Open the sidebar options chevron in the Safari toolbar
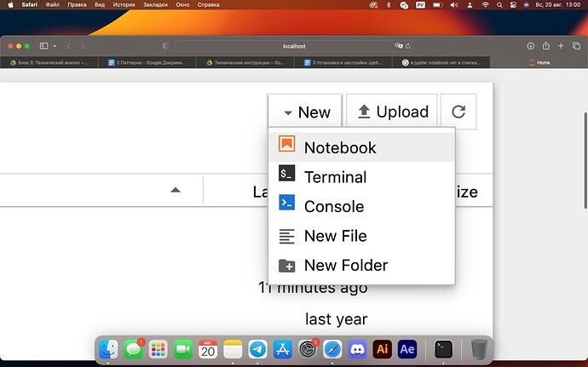 [55, 46]
